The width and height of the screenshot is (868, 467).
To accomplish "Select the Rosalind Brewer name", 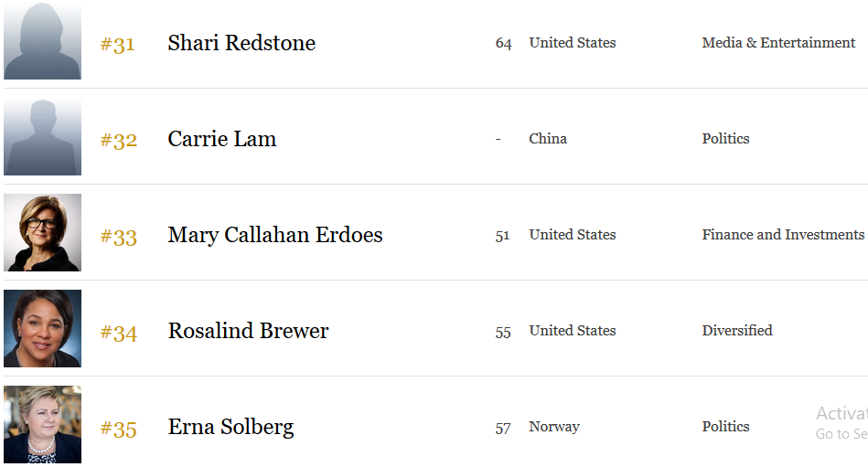I will point(248,331).
